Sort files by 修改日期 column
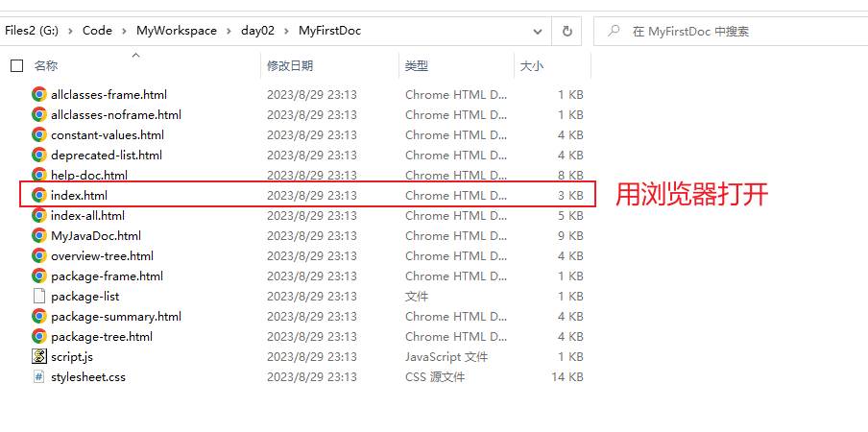The height and width of the screenshot is (432, 868). point(290,66)
